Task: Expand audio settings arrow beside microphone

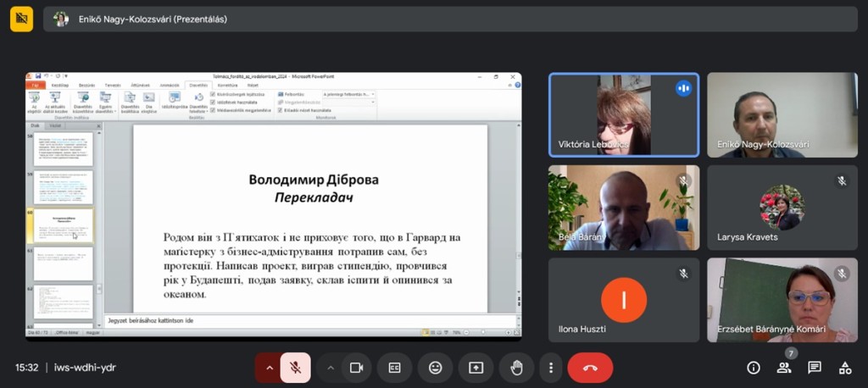Action: (270, 368)
